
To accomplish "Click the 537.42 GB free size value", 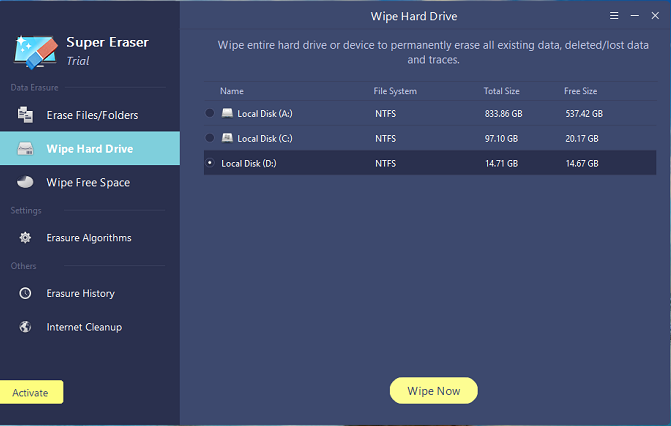I will coord(584,113).
